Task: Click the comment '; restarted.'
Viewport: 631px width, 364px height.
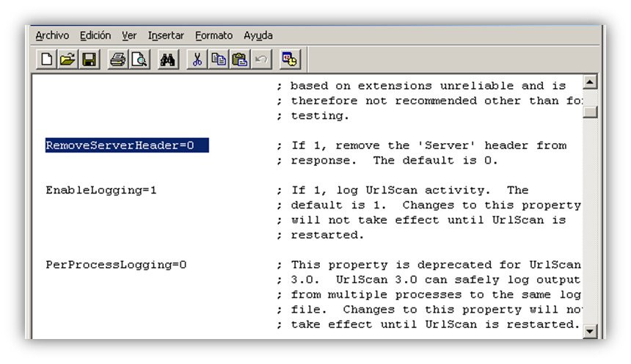Action: 320,235
